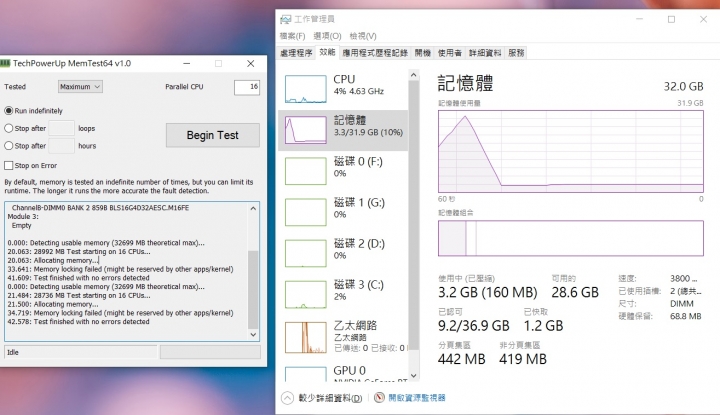The width and height of the screenshot is (720, 415).
Task: Click the hours count input field
Action: [x=62, y=146]
